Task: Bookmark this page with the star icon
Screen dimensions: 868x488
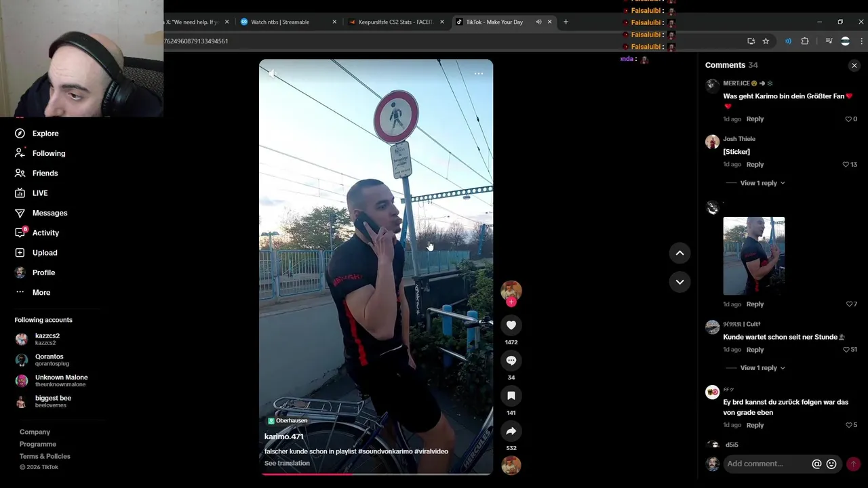Action: pyautogui.click(x=766, y=41)
